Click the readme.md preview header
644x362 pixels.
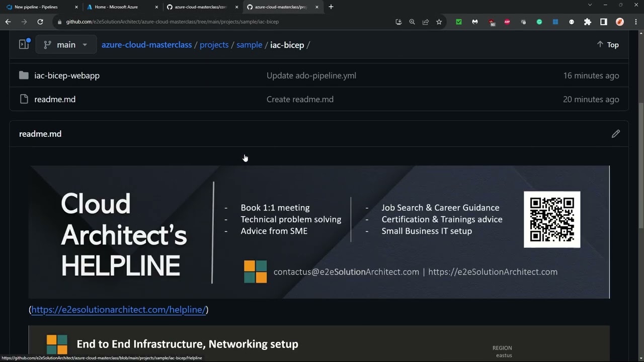click(x=40, y=134)
